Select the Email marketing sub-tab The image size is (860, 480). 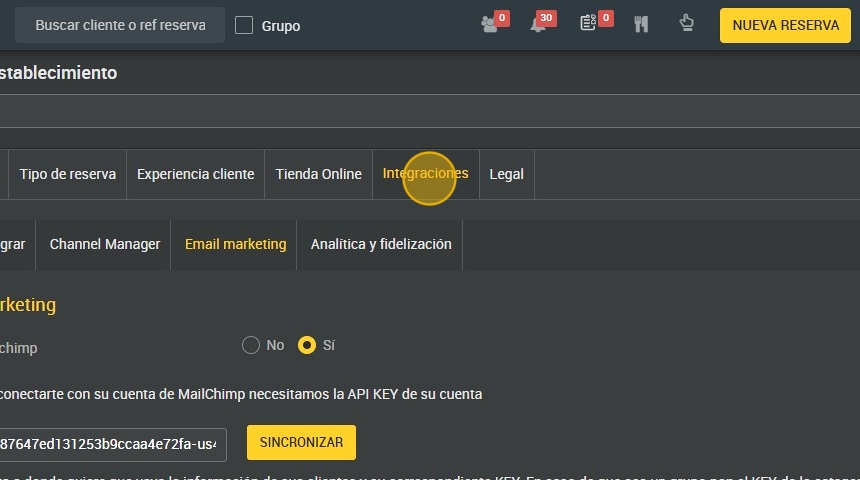pos(235,244)
